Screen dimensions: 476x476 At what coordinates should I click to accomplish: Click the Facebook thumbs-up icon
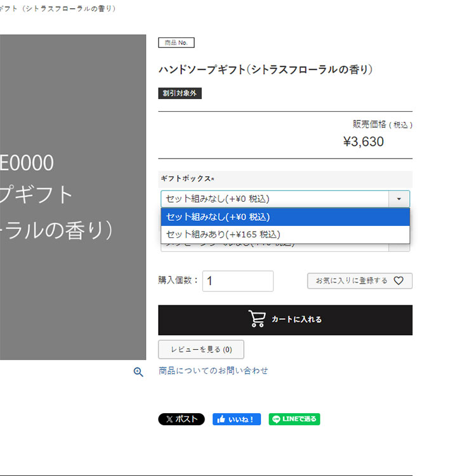coord(221,420)
